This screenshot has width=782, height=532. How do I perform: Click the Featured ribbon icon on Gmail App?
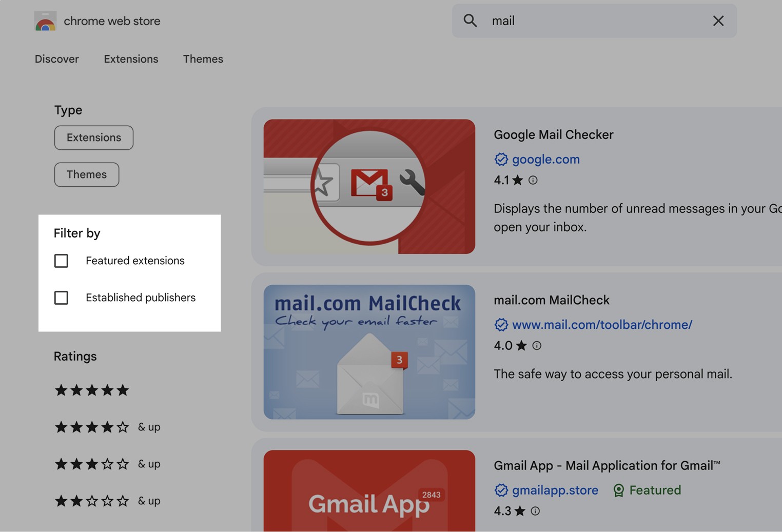click(x=618, y=490)
